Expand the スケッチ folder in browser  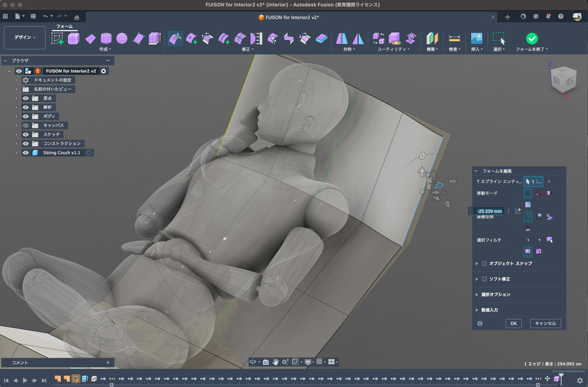(x=16, y=135)
